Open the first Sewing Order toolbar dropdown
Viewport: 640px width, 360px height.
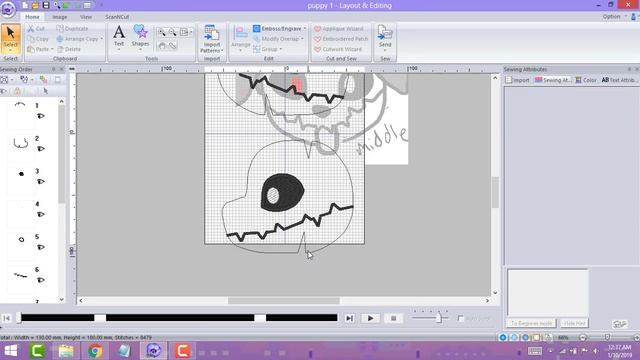(x=12, y=80)
